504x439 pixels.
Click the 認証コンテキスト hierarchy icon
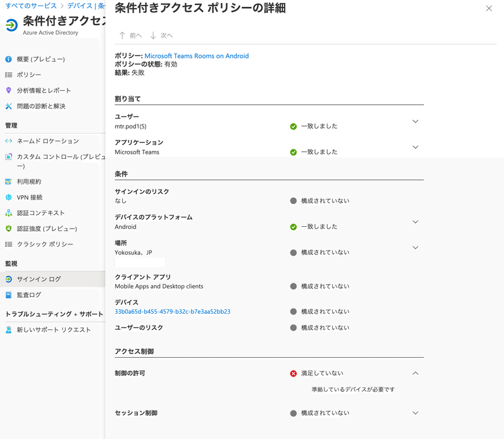pyautogui.click(x=9, y=213)
